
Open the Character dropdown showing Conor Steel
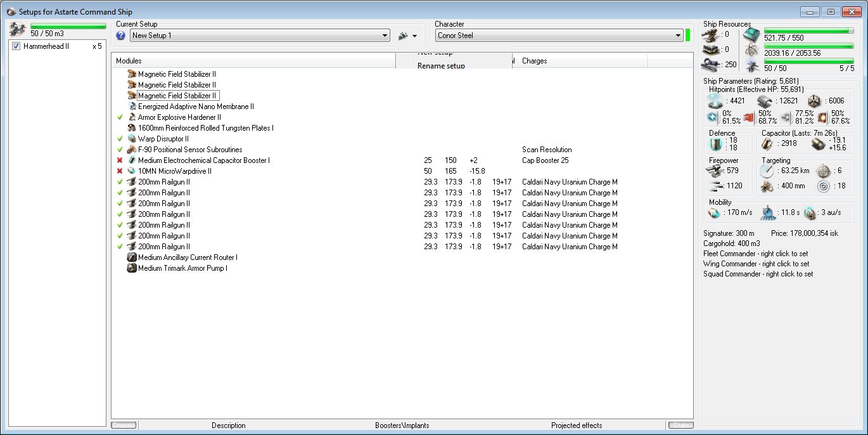coord(559,36)
